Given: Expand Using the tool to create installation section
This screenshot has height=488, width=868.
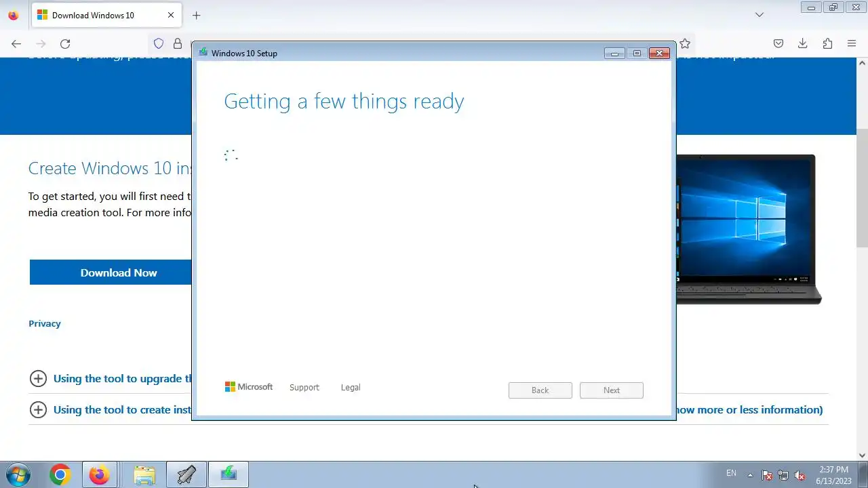Looking at the screenshot, I should pyautogui.click(x=111, y=410).
